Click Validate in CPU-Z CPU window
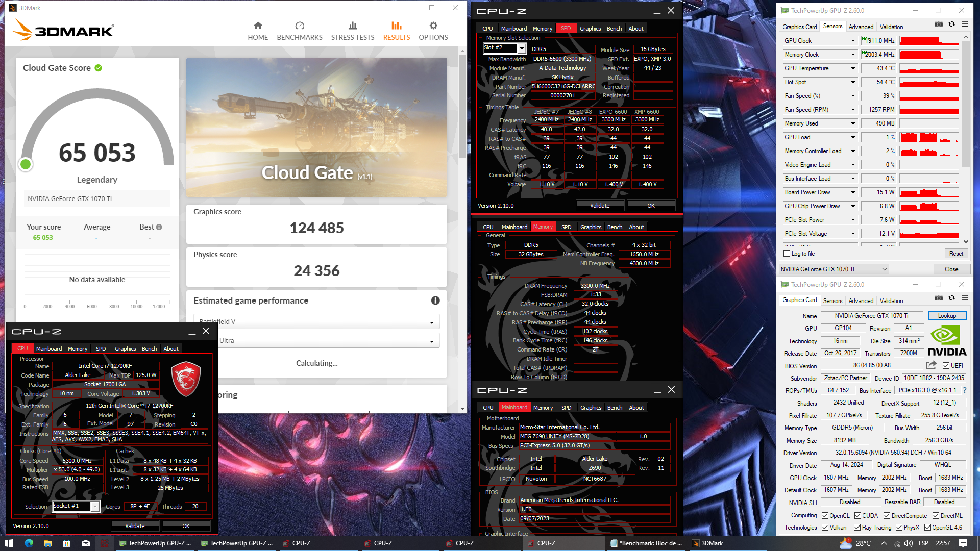 (135, 526)
